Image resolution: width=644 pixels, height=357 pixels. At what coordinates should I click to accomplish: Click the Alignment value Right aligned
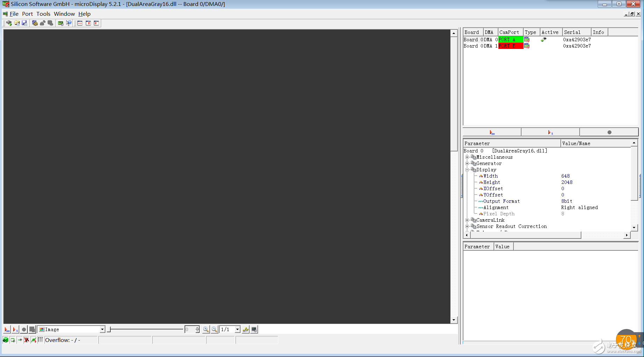click(580, 208)
